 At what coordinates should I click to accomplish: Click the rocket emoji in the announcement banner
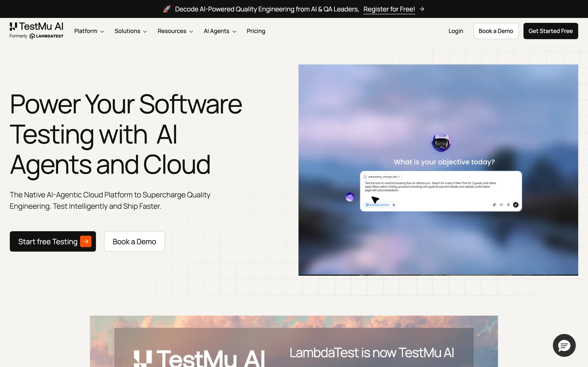coord(167,9)
